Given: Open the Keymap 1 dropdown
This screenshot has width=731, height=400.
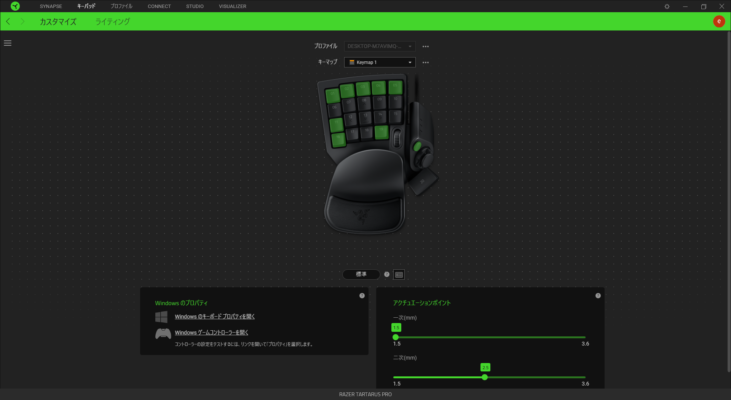Looking at the screenshot, I should point(379,62).
